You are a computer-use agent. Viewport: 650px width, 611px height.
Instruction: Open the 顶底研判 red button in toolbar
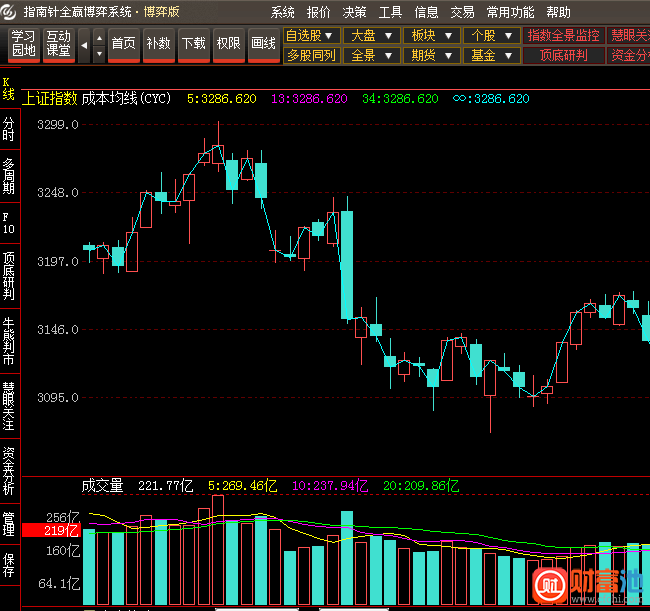(x=564, y=55)
